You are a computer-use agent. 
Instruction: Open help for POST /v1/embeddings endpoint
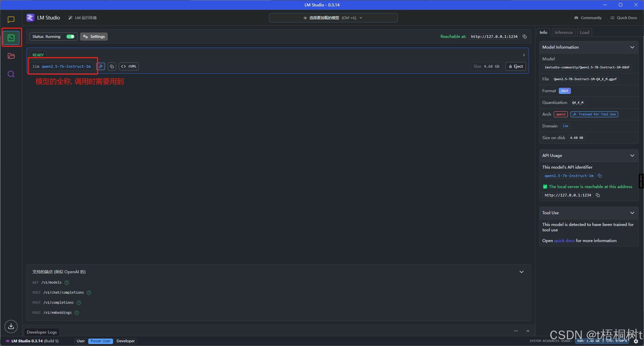[x=77, y=313]
